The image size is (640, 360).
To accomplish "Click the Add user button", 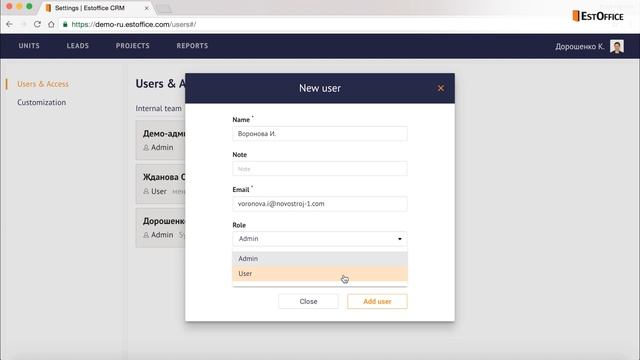I will (x=377, y=301).
